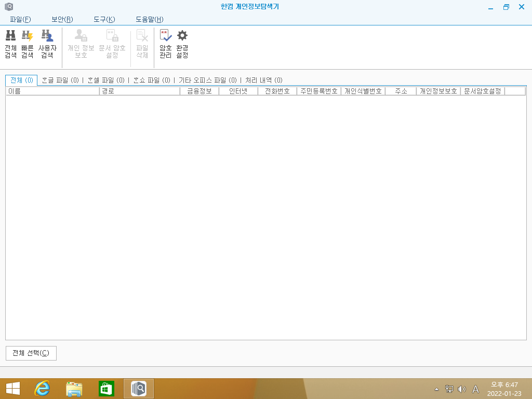This screenshot has width=532, height=399.
Task: Switch to the 한셀 파일 (0) tab
Action: (106, 80)
